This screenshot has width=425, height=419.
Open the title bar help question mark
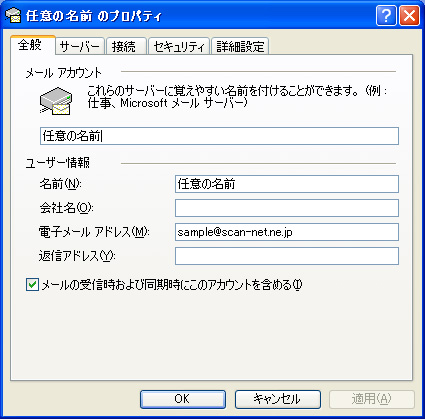pos(386,15)
